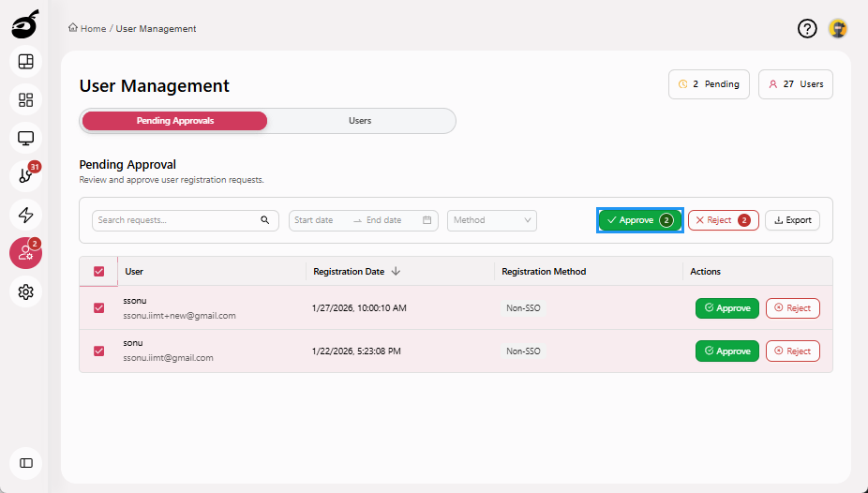Click date 1/27/2026, 10:00:10 AM
The image size is (868, 493).
pyautogui.click(x=359, y=308)
